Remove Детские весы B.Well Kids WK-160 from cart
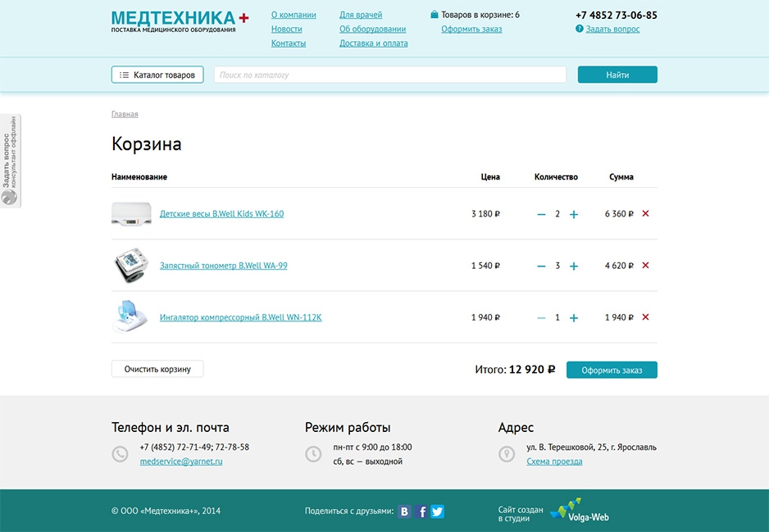This screenshot has height=532, width=769. [x=645, y=213]
